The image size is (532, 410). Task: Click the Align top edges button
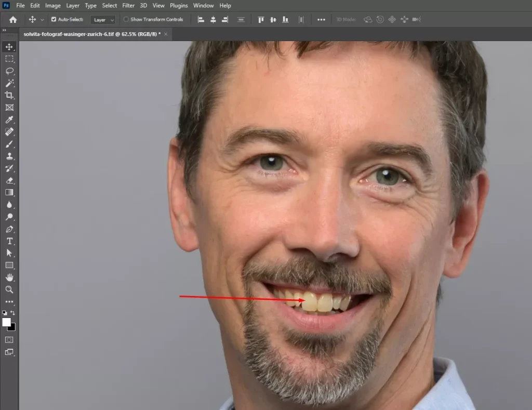pos(260,19)
